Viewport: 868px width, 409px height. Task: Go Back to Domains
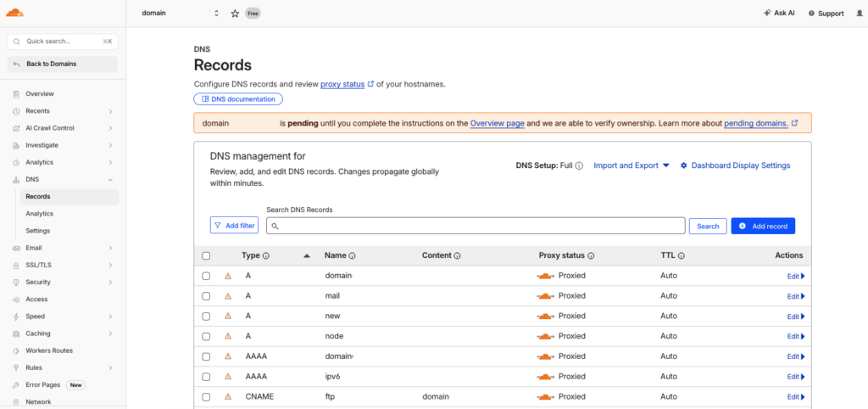click(63, 64)
